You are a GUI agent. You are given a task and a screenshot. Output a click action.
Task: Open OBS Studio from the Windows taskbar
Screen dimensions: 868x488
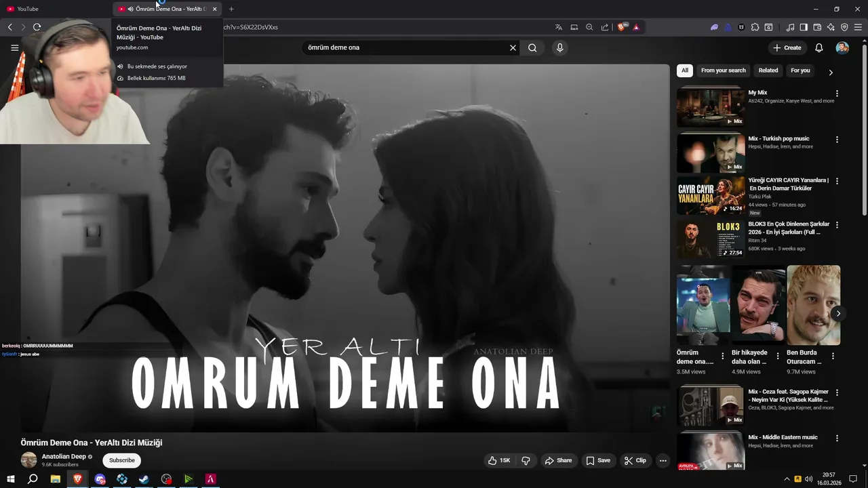(x=166, y=479)
